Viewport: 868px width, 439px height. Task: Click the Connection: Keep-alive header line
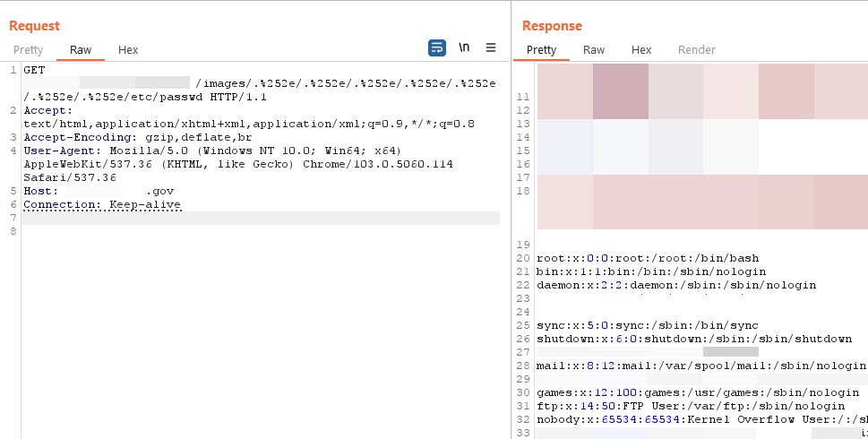[x=102, y=205]
